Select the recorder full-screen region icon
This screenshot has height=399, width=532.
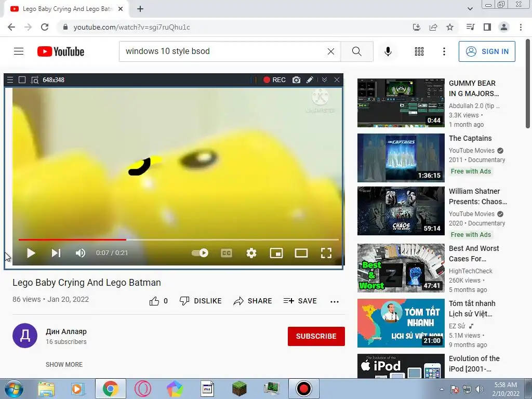click(22, 79)
